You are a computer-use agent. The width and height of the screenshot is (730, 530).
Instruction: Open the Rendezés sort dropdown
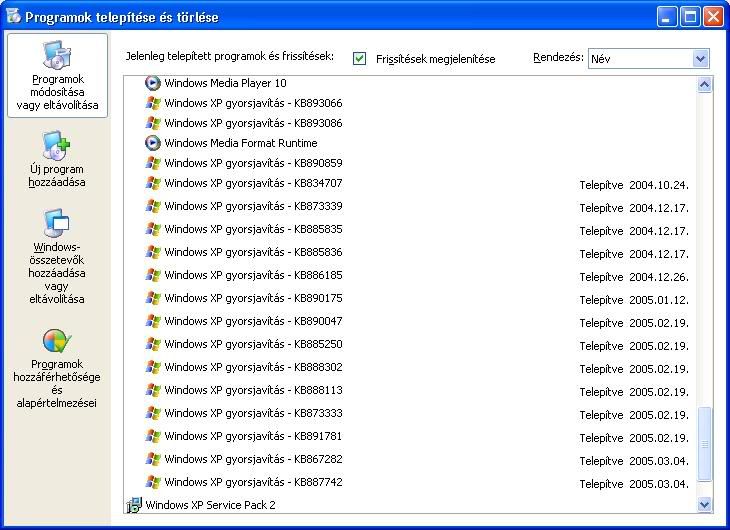(700, 59)
